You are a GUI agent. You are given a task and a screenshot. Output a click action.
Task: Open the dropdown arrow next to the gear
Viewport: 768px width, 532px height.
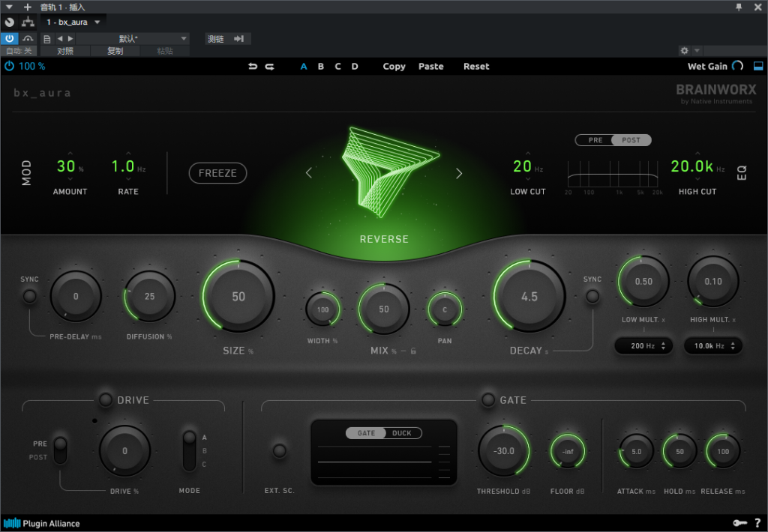coord(697,50)
